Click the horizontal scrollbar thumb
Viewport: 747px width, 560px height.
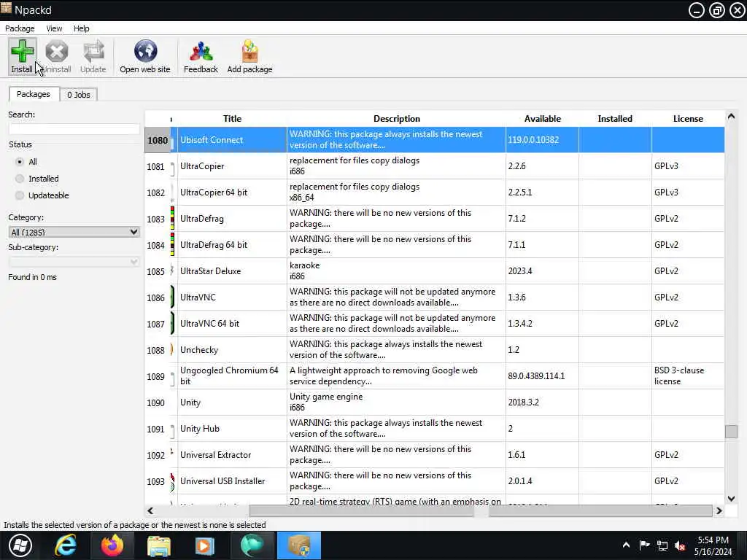click(481, 510)
